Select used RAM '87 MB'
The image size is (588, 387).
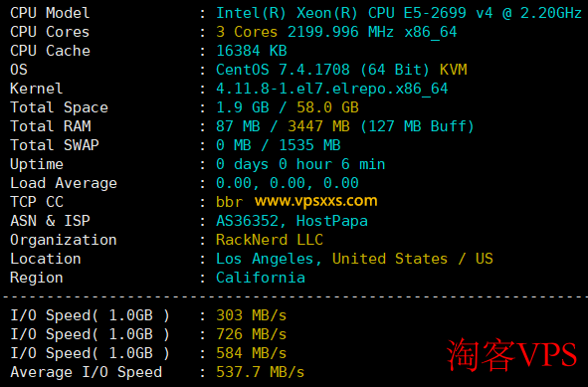pos(238,126)
